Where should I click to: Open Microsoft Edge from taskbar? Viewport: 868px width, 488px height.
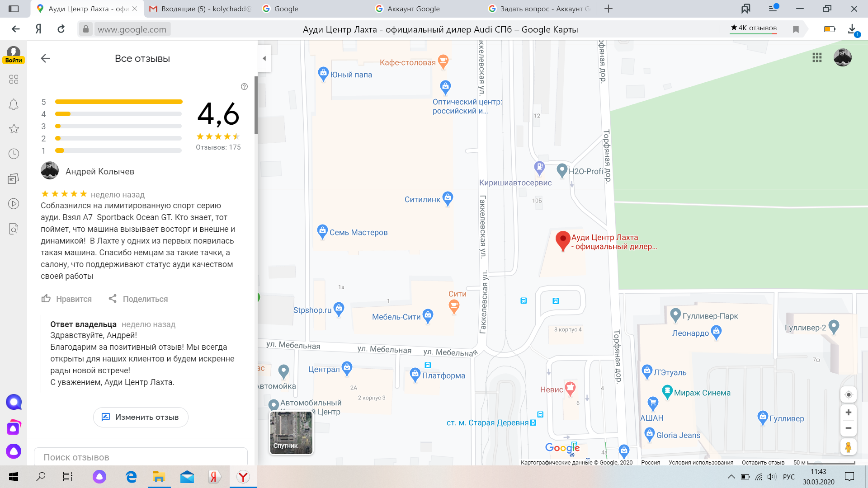[131, 477]
